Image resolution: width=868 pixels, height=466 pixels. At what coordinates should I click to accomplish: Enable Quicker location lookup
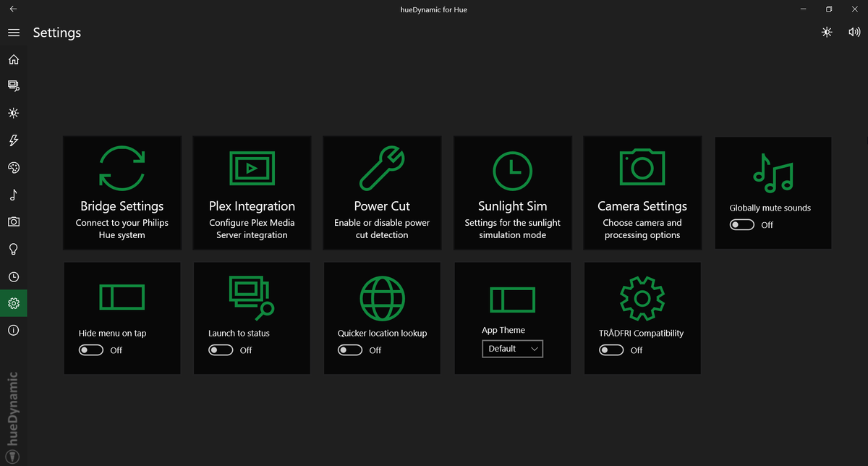tap(350, 349)
